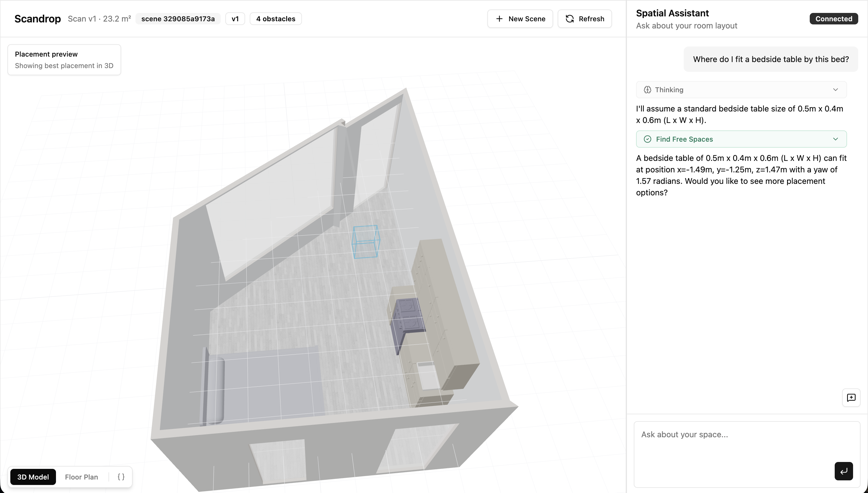Switch to the Floor Plan view
Screen dimensions: 868x493
coord(82,477)
